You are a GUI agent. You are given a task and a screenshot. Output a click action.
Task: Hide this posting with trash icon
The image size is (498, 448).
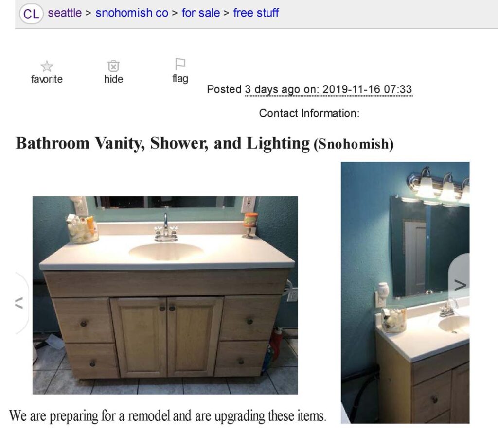[x=113, y=66]
